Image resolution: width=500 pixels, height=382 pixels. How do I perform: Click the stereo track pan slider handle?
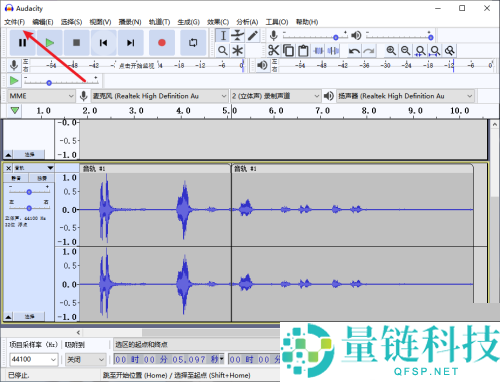29,208
